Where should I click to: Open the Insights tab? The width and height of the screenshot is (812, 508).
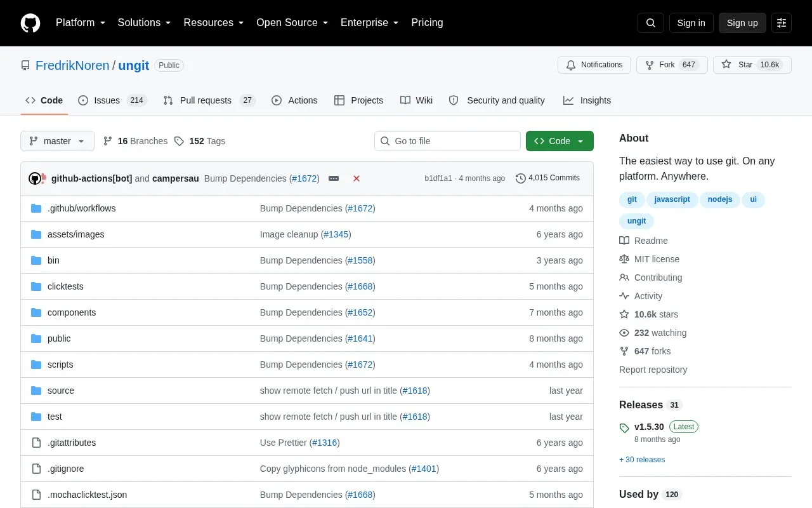pyautogui.click(x=587, y=100)
